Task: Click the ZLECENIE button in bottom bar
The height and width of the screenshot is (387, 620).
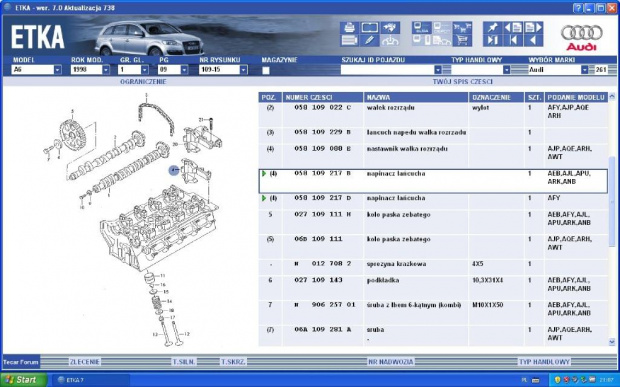Action: (x=85, y=362)
